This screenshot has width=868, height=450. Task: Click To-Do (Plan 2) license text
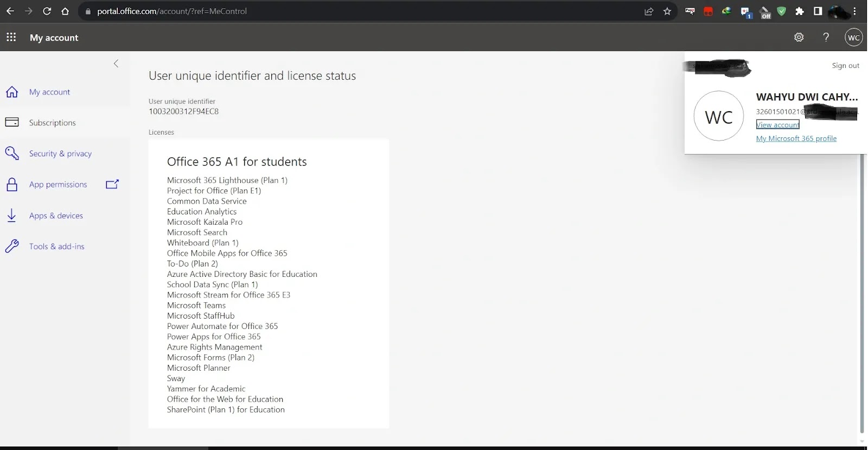[193, 264]
